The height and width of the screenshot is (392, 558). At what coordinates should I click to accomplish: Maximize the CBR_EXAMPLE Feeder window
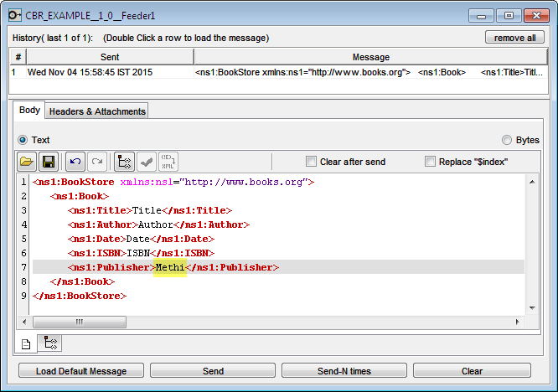[509, 16]
